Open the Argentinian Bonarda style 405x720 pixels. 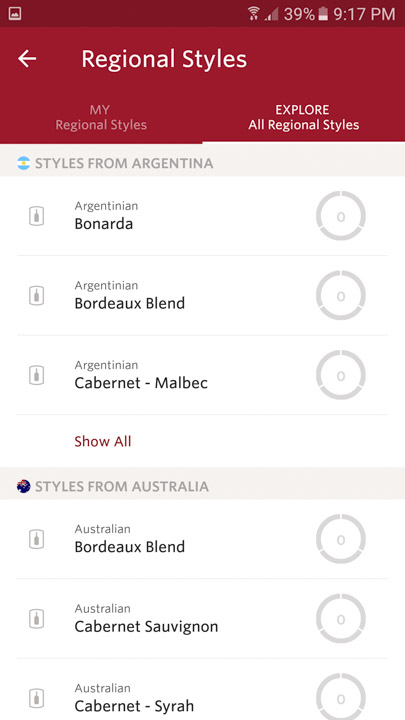pos(202,216)
